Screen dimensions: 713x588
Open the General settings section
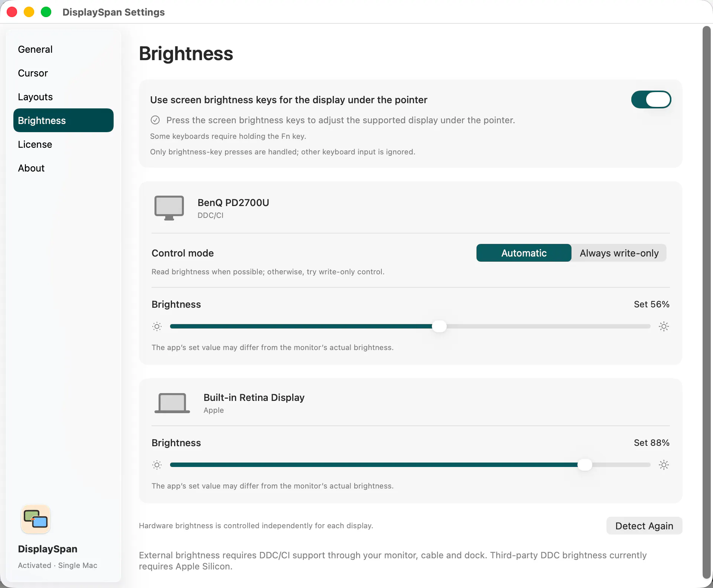pos(64,49)
